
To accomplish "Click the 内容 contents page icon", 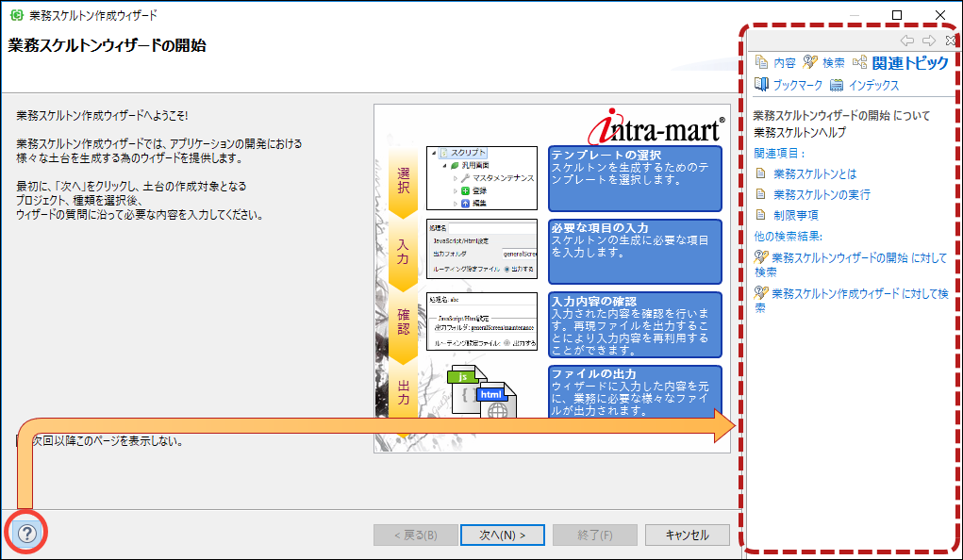I will point(761,62).
